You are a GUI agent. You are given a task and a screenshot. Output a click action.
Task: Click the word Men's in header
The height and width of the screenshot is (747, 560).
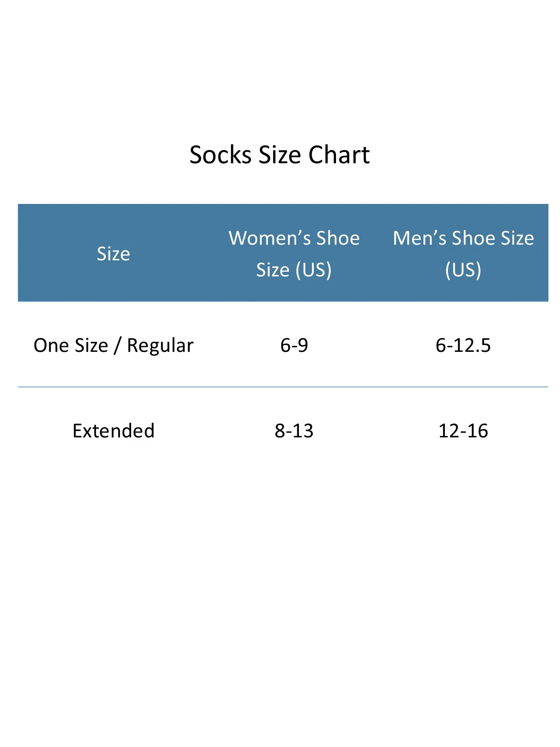[419, 238]
